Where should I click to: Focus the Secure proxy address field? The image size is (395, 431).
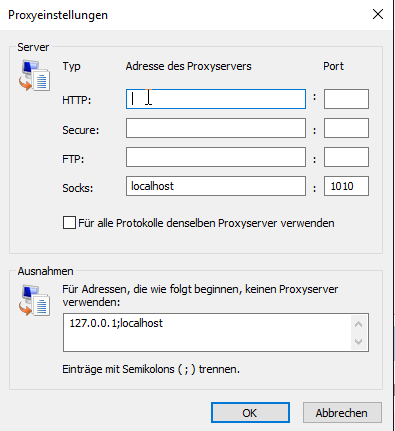tap(216, 128)
